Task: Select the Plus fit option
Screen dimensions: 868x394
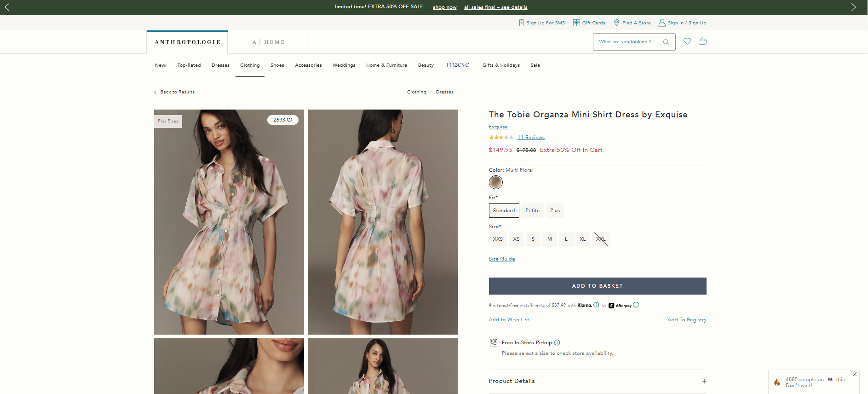Action: (x=555, y=210)
